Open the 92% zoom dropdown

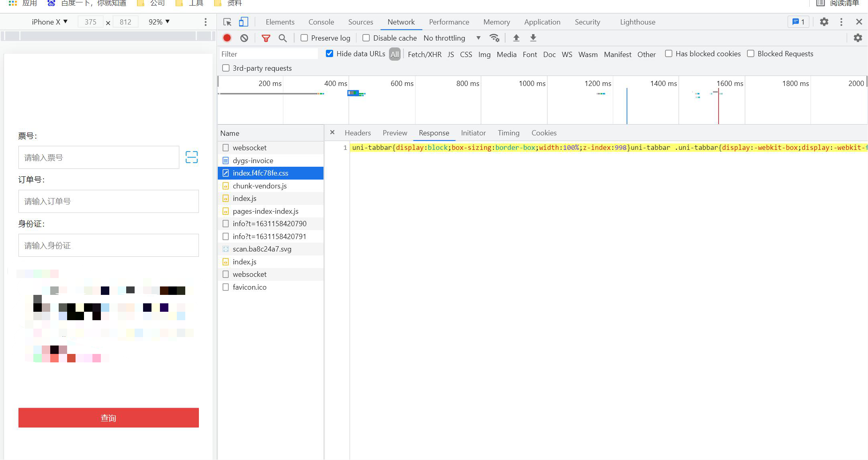click(x=159, y=22)
